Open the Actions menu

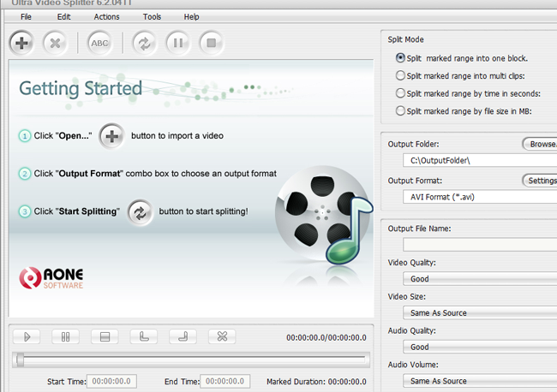pos(106,16)
